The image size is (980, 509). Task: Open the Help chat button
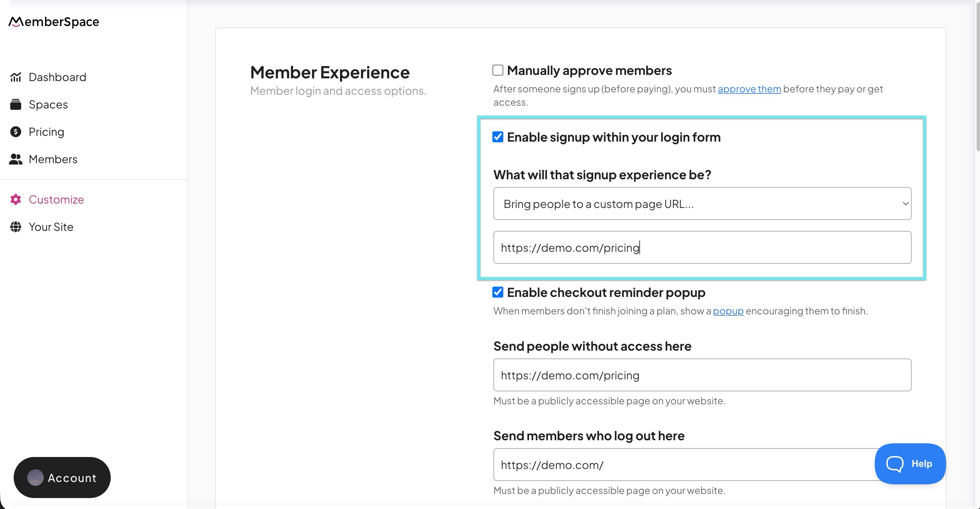click(x=910, y=463)
